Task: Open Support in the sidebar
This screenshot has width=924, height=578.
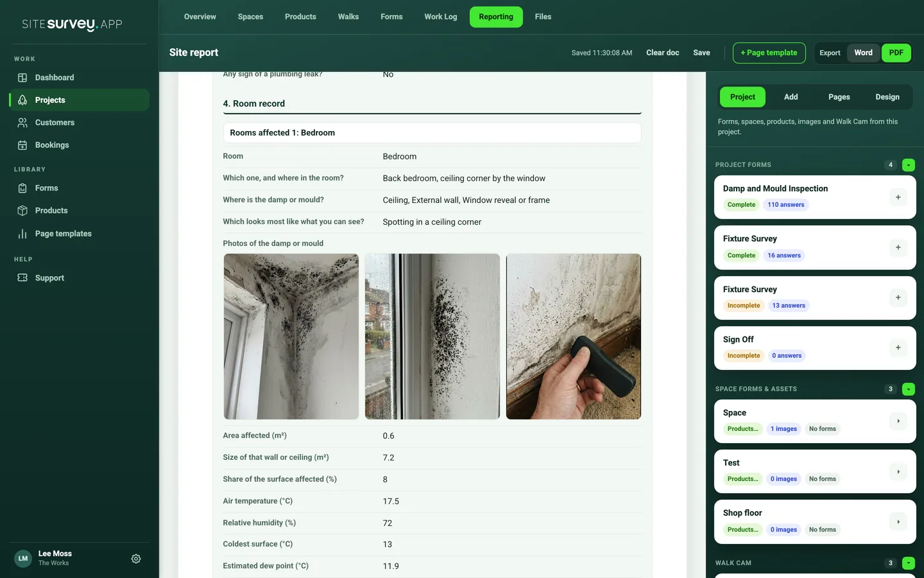Action: (80, 278)
